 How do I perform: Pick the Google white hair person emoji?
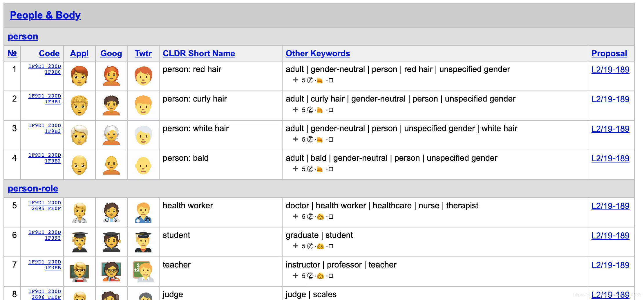[111, 135]
